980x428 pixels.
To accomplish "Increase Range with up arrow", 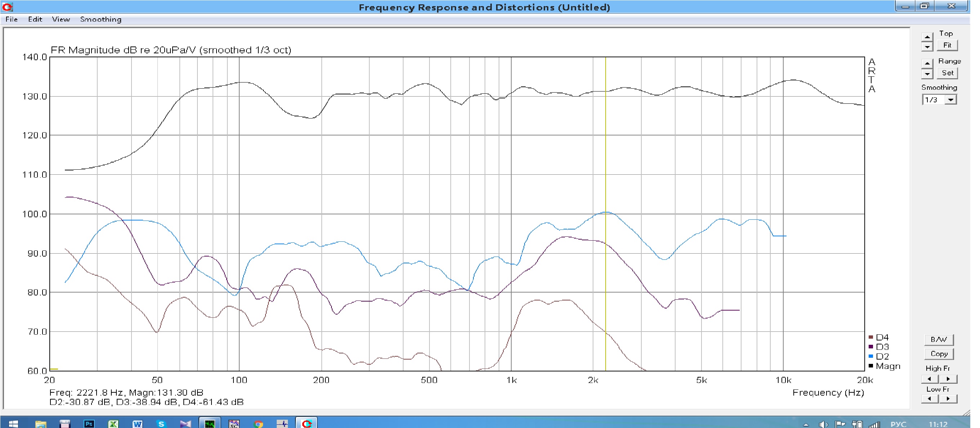I will pyautogui.click(x=927, y=63).
